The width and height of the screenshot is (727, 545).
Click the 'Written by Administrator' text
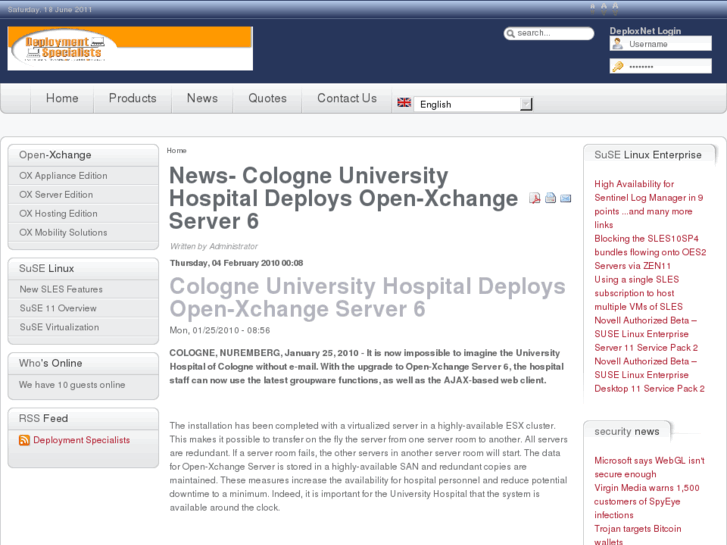point(214,246)
